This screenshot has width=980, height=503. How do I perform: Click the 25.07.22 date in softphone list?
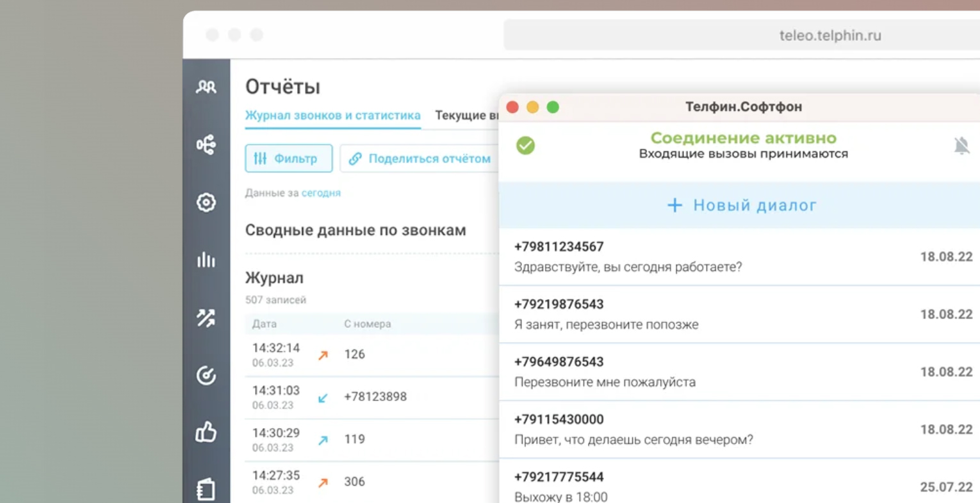(947, 487)
